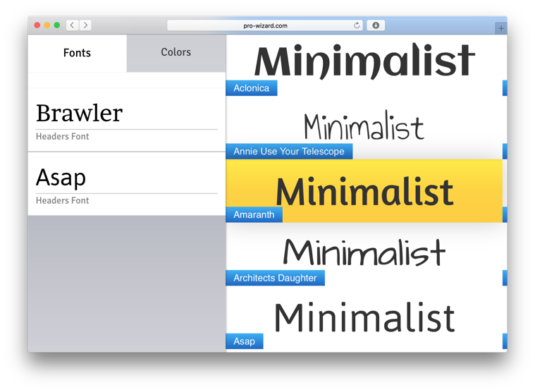
Task: Go back with the browser back arrow
Action: click(x=72, y=25)
